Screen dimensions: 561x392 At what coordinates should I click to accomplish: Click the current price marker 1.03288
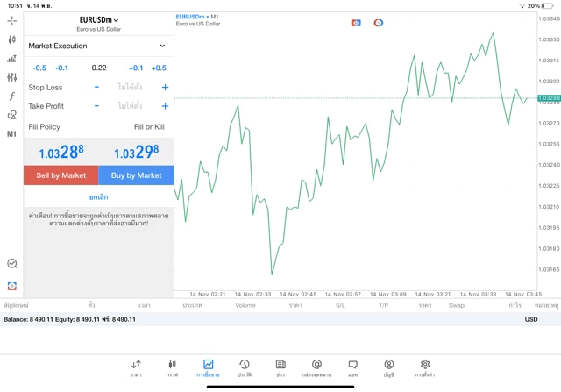(550, 98)
